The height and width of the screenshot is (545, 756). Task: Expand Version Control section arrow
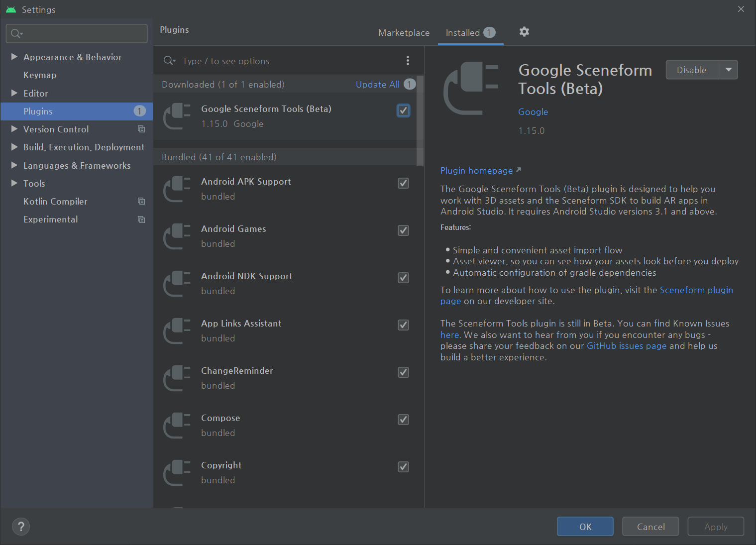point(14,129)
